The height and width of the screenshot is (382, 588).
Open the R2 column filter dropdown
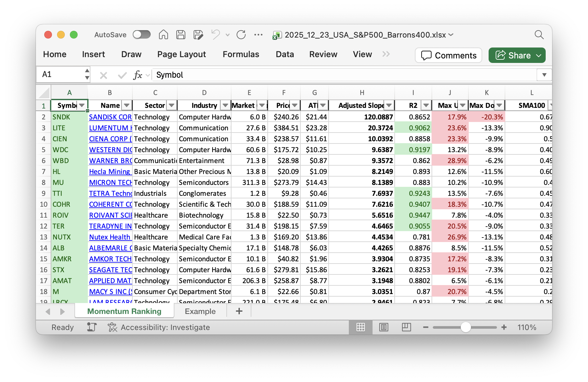pyautogui.click(x=426, y=105)
